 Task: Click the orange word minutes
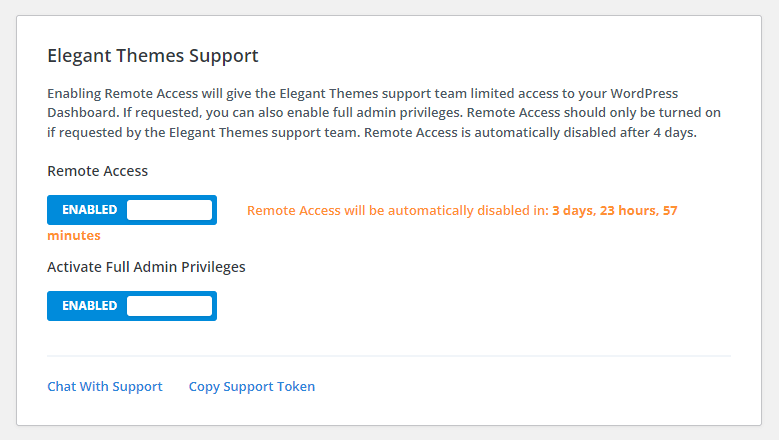click(74, 235)
